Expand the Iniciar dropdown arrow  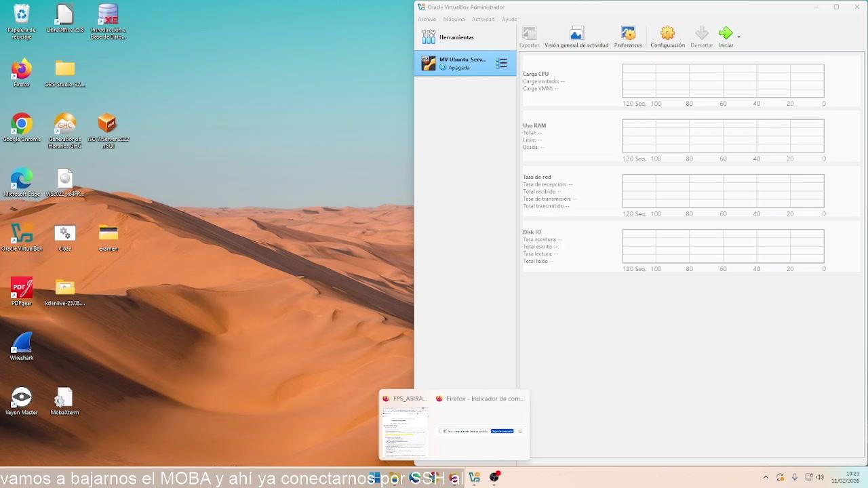pos(738,36)
